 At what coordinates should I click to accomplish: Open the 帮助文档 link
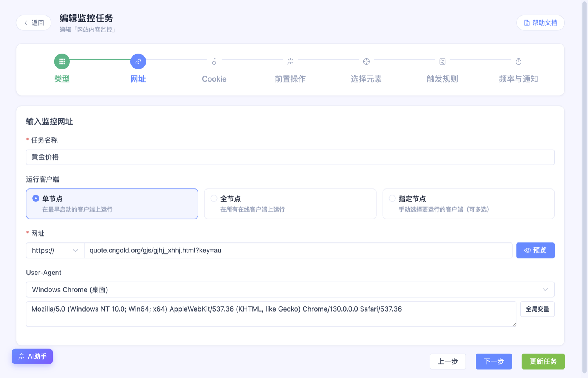pyautogui.click(x=541, y=23)
